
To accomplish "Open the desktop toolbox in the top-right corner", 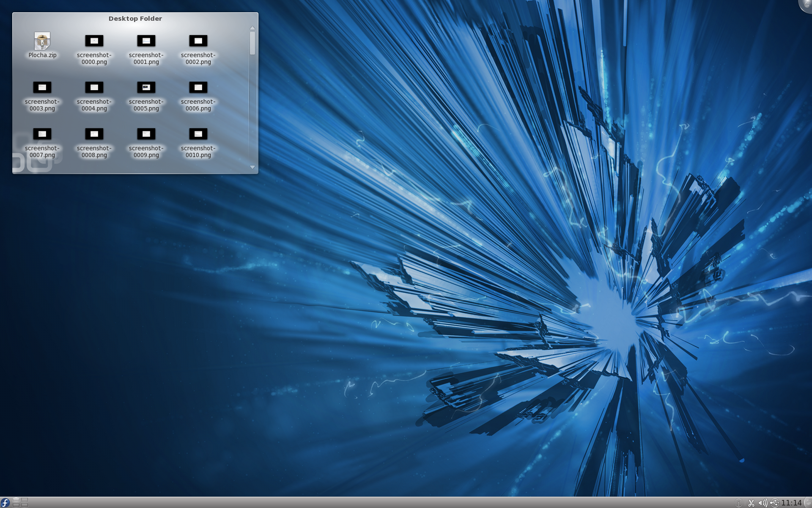I will pos(806,5).
